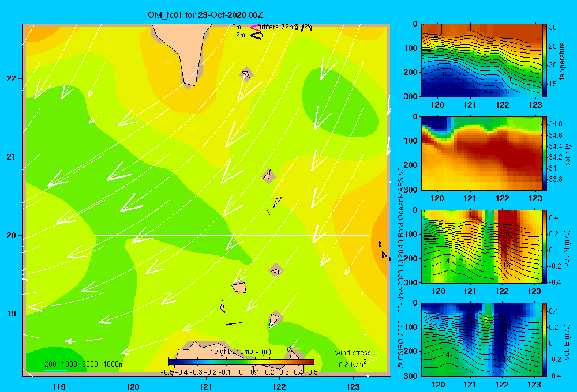Click the black 12m drifter marker in legend
Screen dimensions: 577x392
point(256,35)
